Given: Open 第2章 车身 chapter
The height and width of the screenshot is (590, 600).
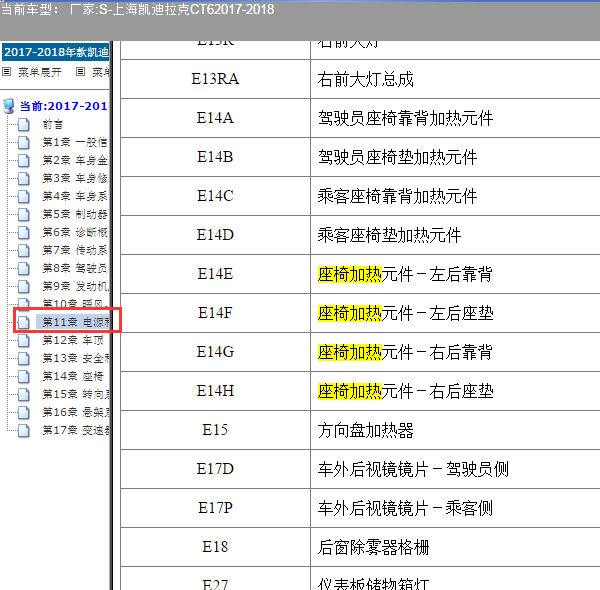Looking at the screenshot, I should pyautogui.click(x=75, y=160).
